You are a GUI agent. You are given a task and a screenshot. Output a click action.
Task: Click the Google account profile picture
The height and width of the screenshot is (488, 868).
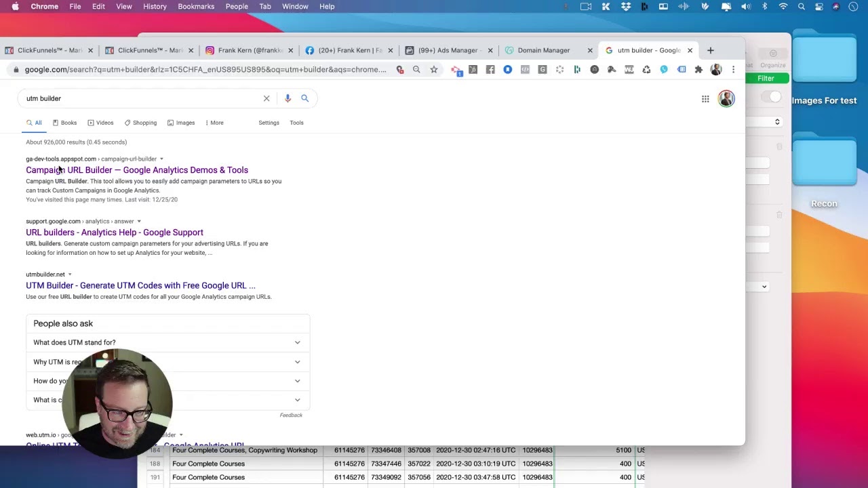coord(726,99)
